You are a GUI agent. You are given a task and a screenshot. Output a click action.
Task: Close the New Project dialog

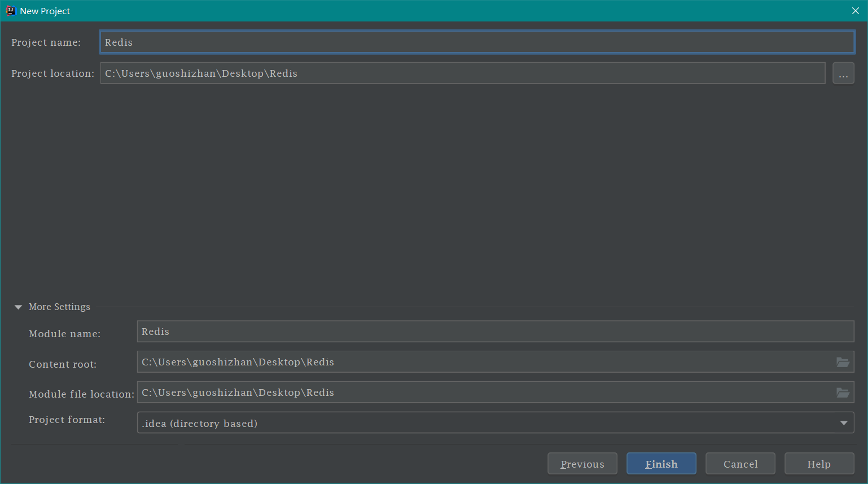coord(855,11)
